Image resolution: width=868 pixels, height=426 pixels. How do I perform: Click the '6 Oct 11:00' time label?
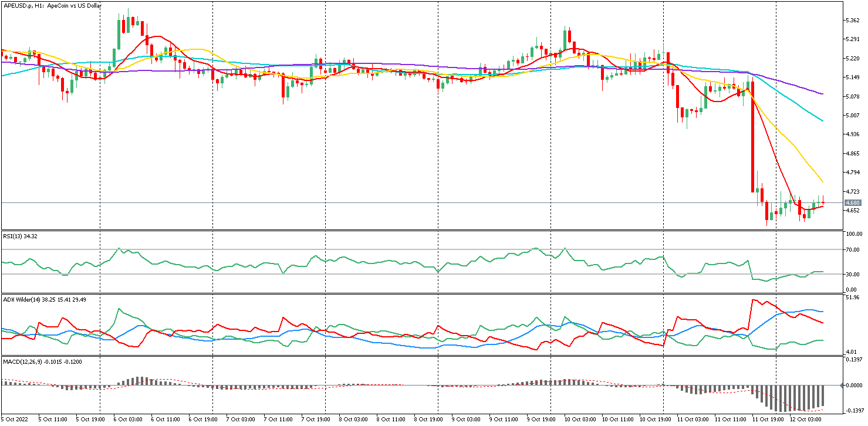click(x=166, y=420)
